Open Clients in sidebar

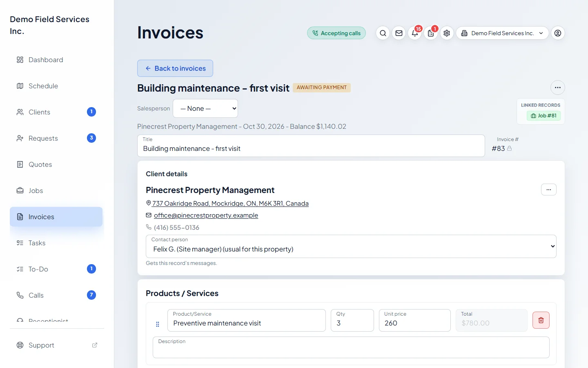point(56,112)
